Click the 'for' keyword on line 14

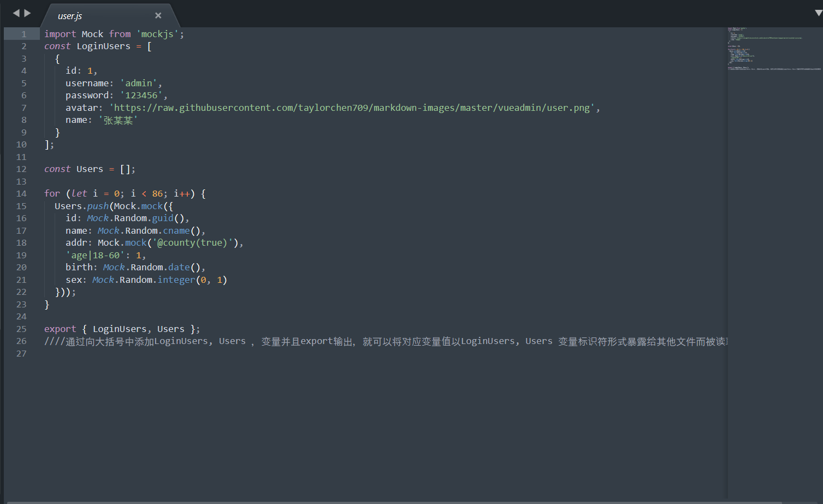tap(52, 194)
